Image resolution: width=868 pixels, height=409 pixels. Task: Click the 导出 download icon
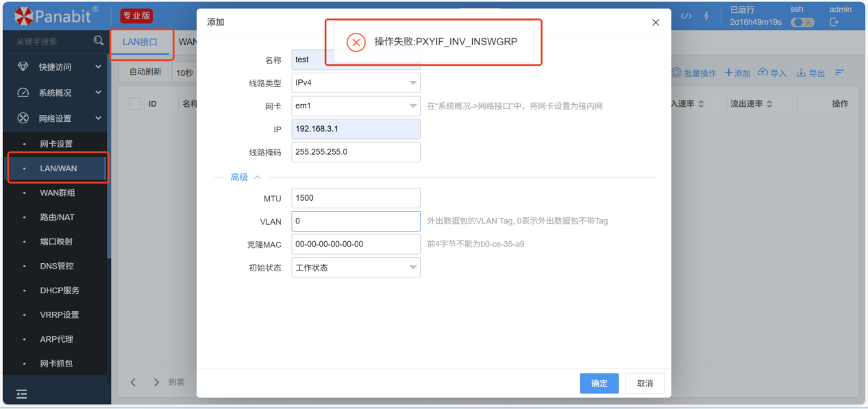point(802,73)
